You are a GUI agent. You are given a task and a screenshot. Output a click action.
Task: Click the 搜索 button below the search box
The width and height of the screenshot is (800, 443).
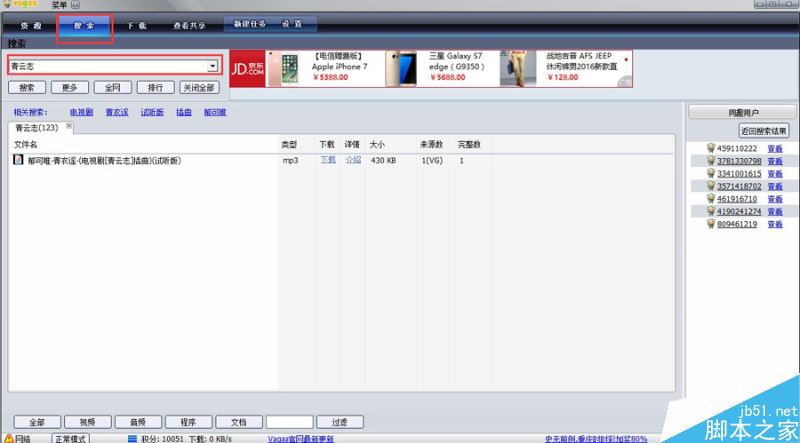(x=27, y=87)
